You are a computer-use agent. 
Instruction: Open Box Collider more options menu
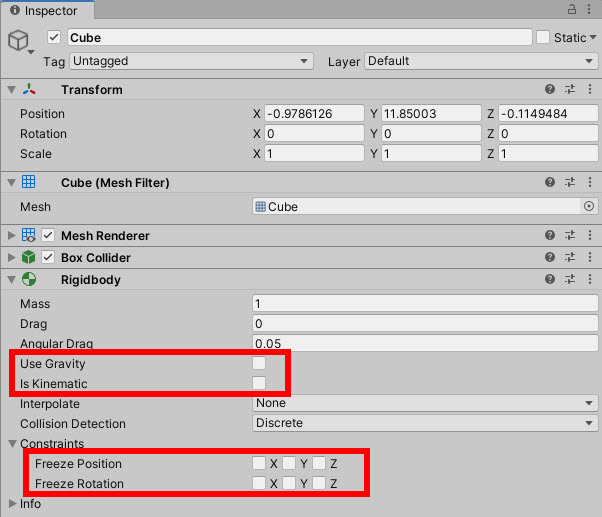pyautogui.click(x=590, y=257)
